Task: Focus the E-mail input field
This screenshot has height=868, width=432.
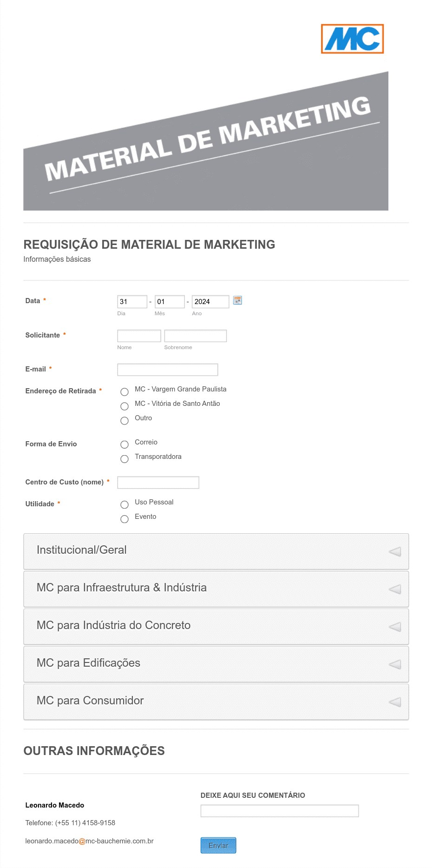Action: [168, 370]
